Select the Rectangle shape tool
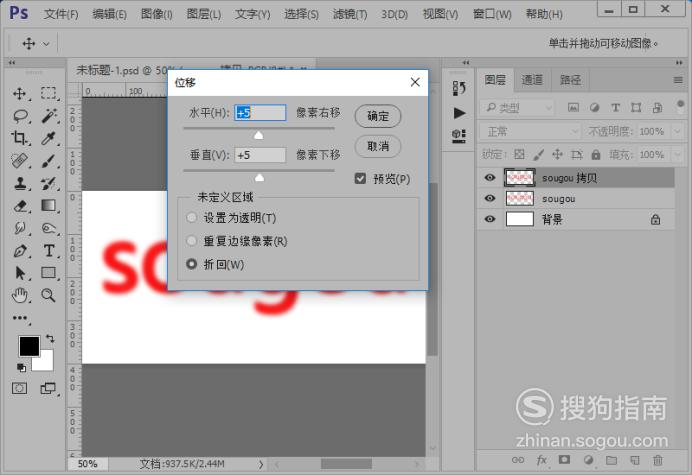This screenshot has width=692, height=475. [x=49, y=273]
